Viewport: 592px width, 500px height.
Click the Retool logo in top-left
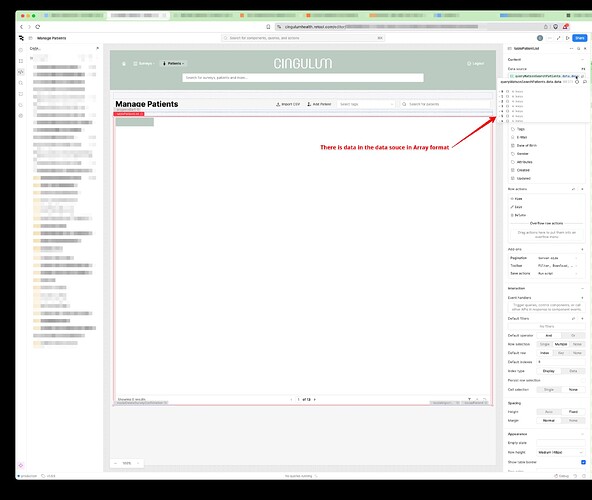tap(21, 38)
